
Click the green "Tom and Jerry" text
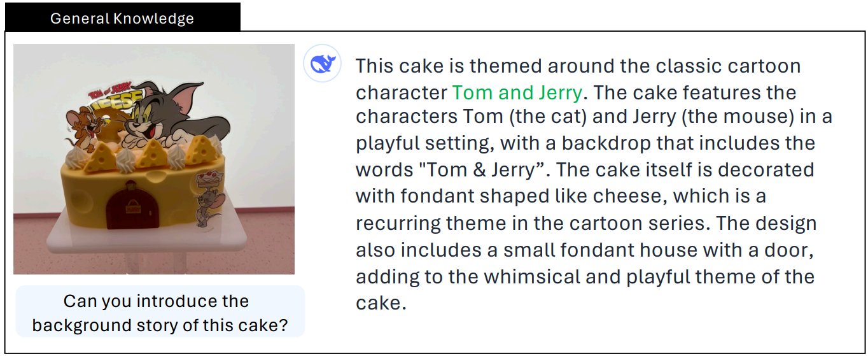coord(517,93)
